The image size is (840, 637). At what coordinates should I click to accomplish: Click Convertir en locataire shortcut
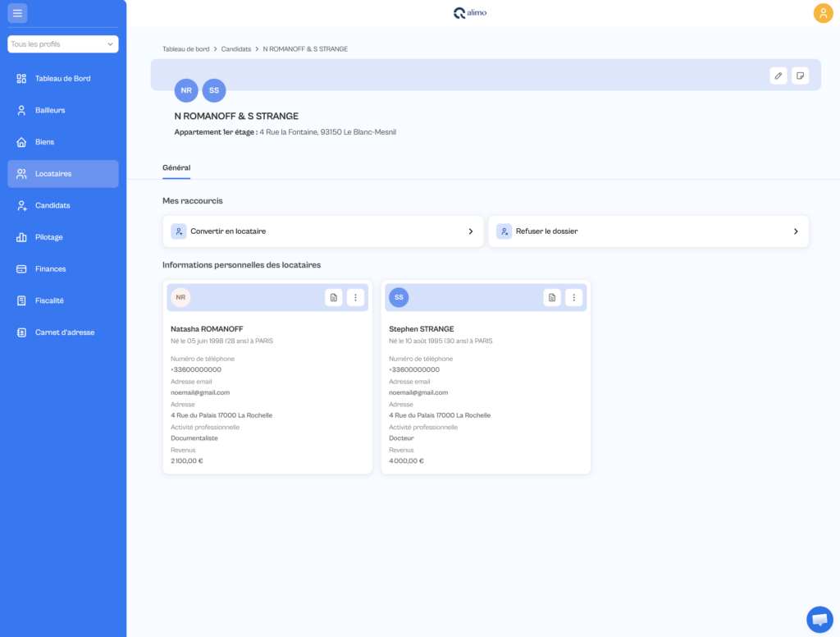(x=323, y=231)
